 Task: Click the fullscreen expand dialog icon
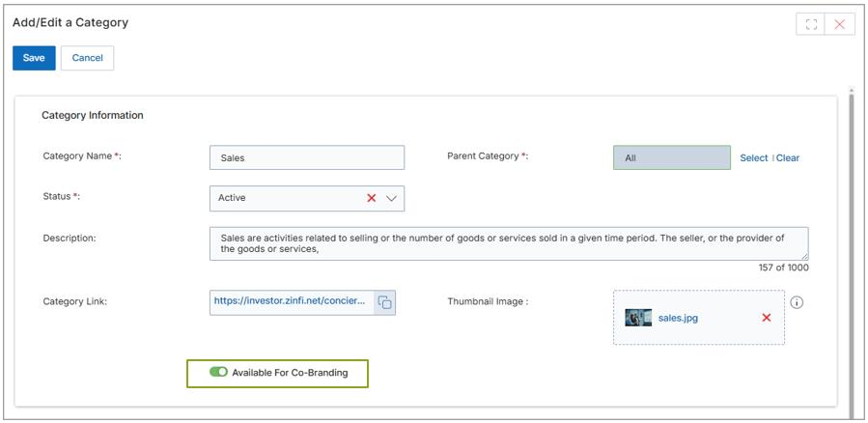point(811,24)
